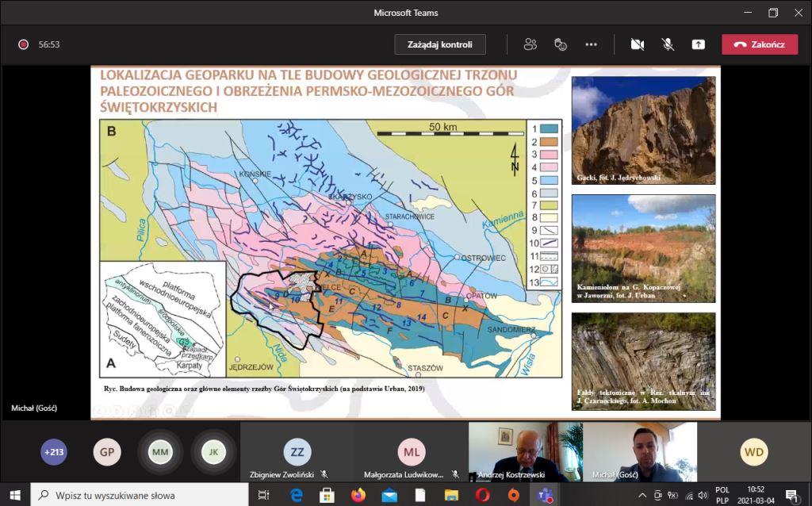Unmute the microphone
812x506 pixels.
pyautogui.click(x=668, y=44)
